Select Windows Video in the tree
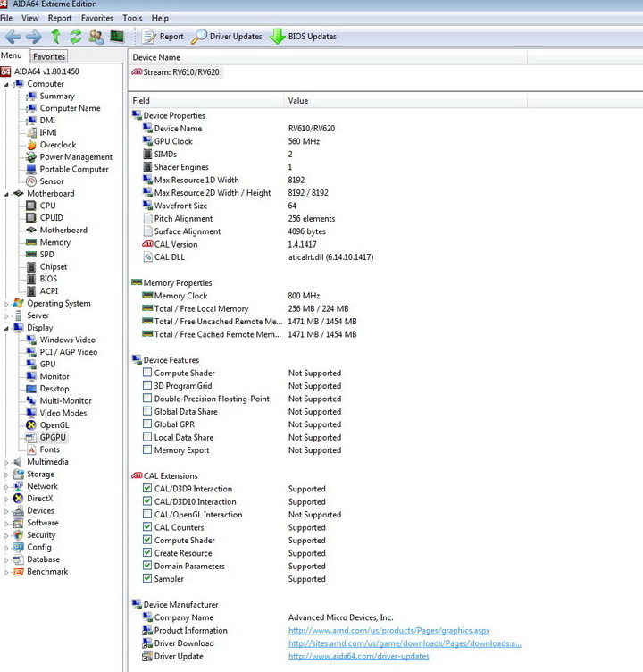The height and width of the screenshot is (672, 643). coord(67,340)
